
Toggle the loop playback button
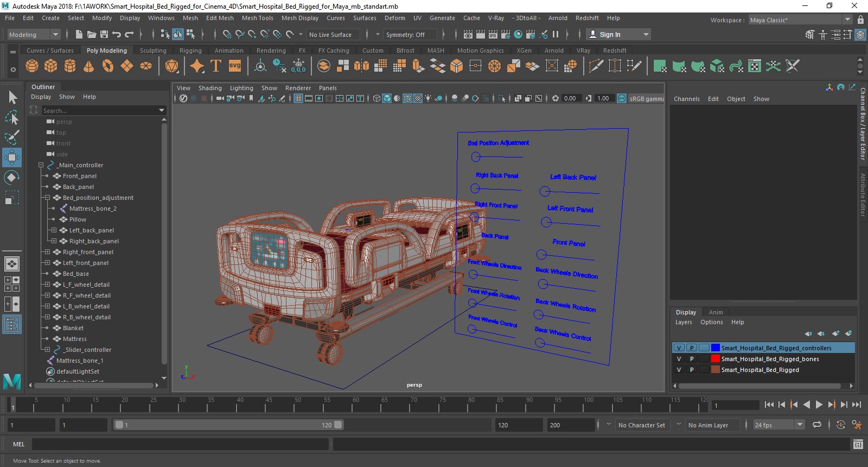click(x=817, y=425)
